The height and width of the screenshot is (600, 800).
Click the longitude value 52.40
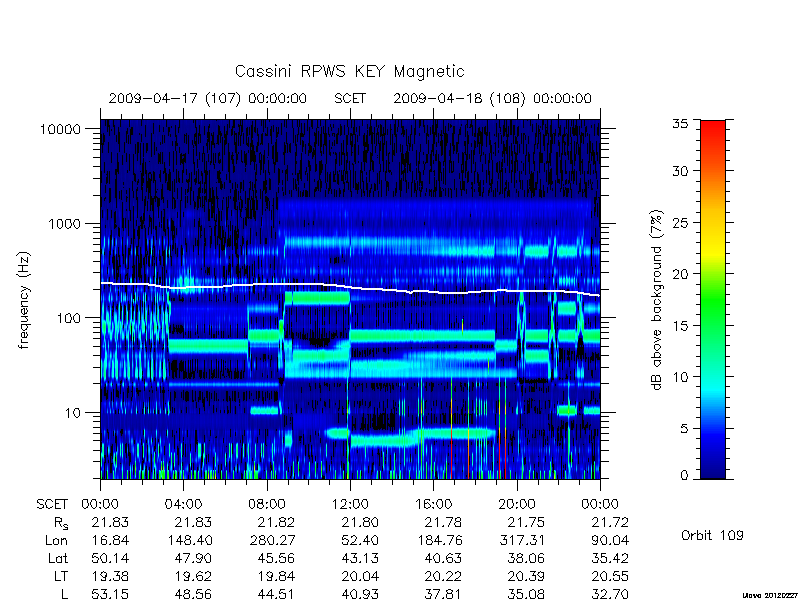(x=359, y=540)
